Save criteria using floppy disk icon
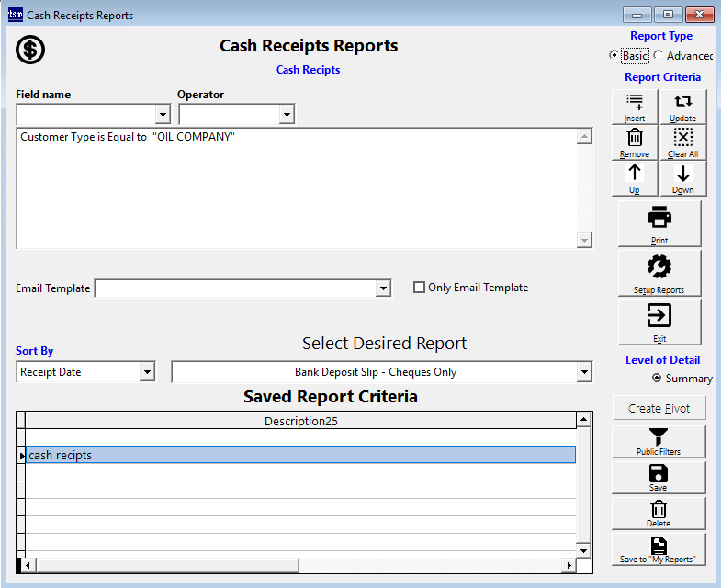721x588 pixels. [x=659, y=477]
